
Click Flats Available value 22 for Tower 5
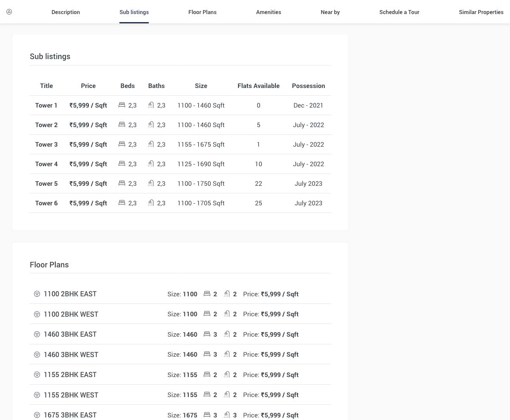coord(258,184)
